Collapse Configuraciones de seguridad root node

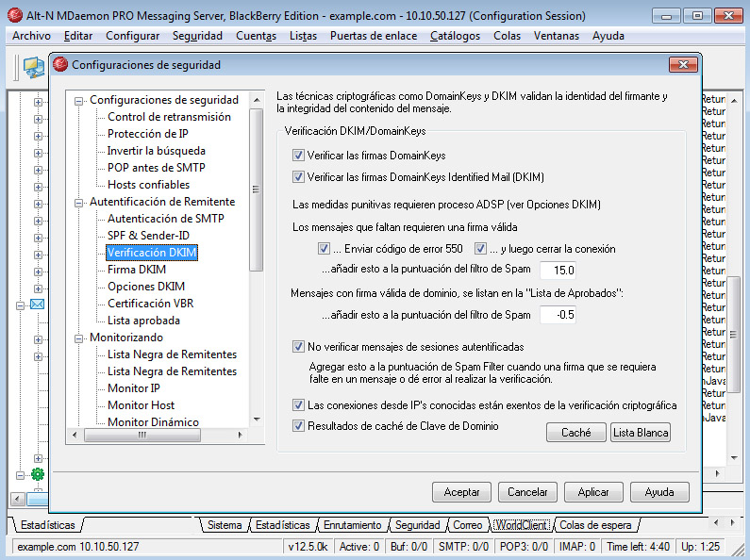(78, 101)
